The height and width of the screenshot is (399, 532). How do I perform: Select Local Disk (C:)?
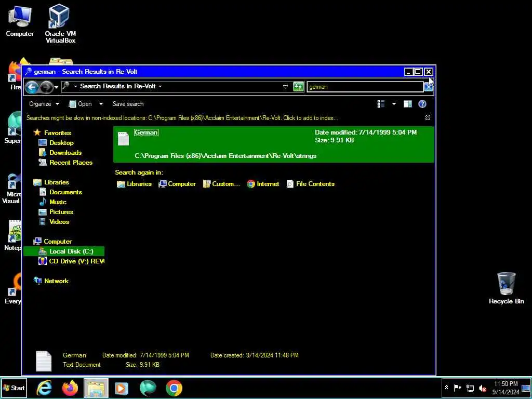coord(64,251)
